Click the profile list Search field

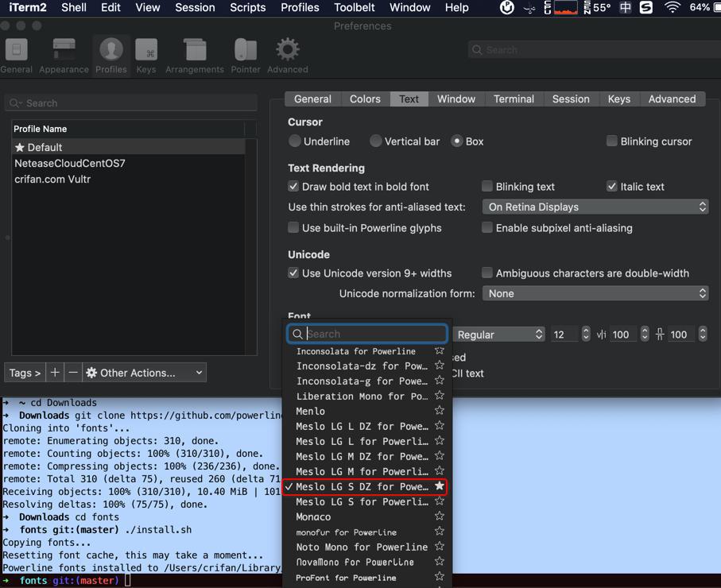tap(131, 103)
